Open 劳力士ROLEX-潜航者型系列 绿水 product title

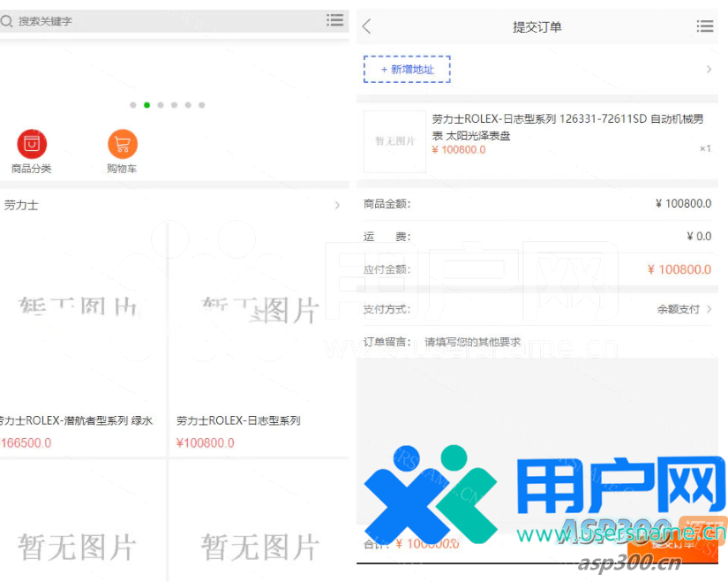coord(76,420)
